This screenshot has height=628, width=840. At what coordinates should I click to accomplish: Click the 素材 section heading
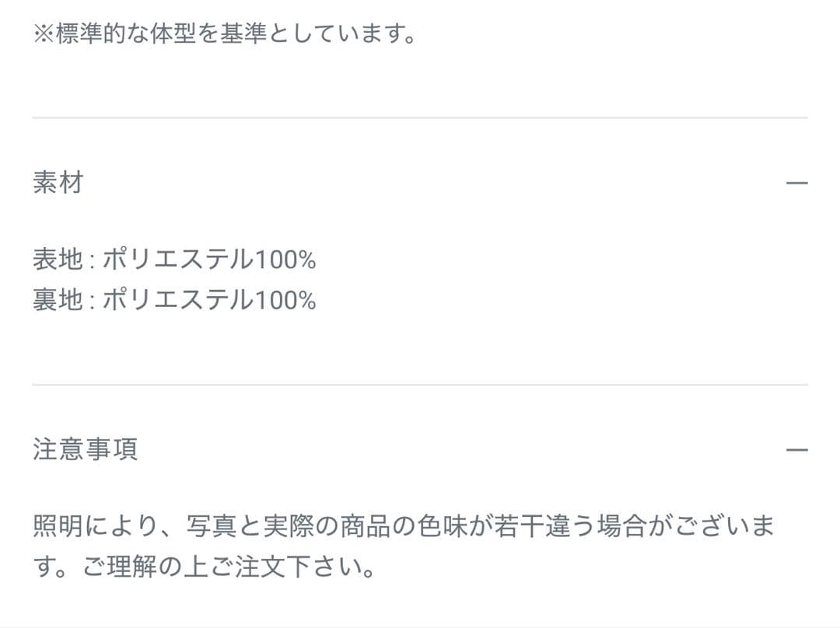tap(58, 183)
